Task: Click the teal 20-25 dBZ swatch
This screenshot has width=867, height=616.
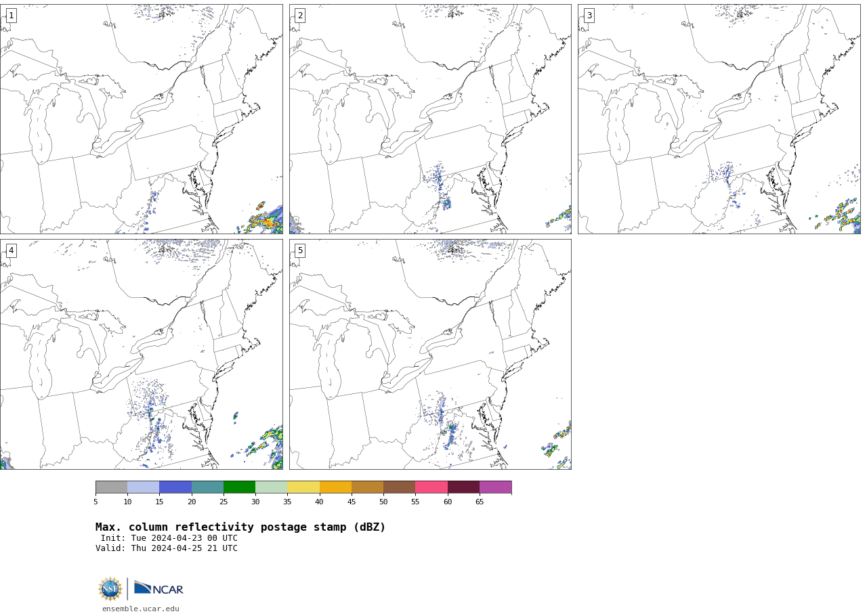Action: [x=207, y=487]
